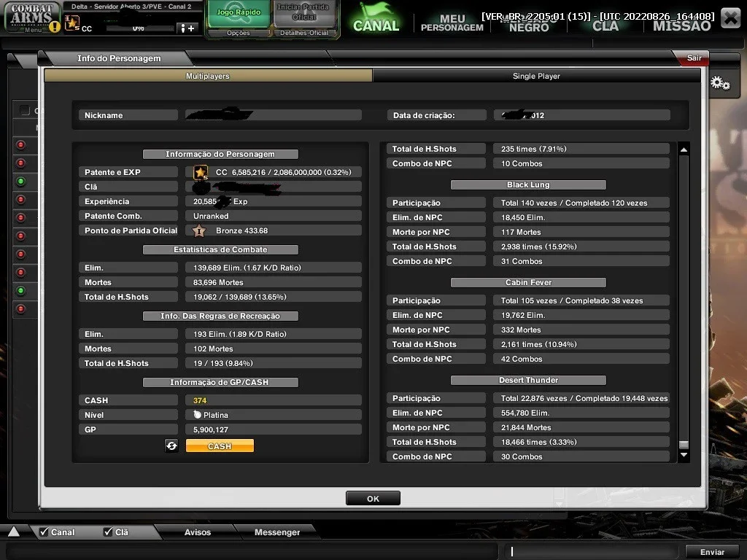747x560 pixels.
Task: Toggle the Clã chat checkbox
Action: 108,532
